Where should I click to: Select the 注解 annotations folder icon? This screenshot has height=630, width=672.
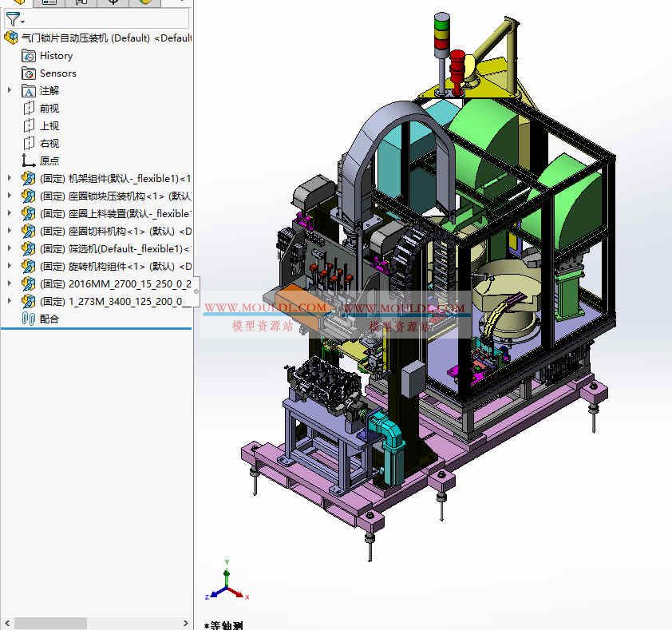(x=27, y=90)
